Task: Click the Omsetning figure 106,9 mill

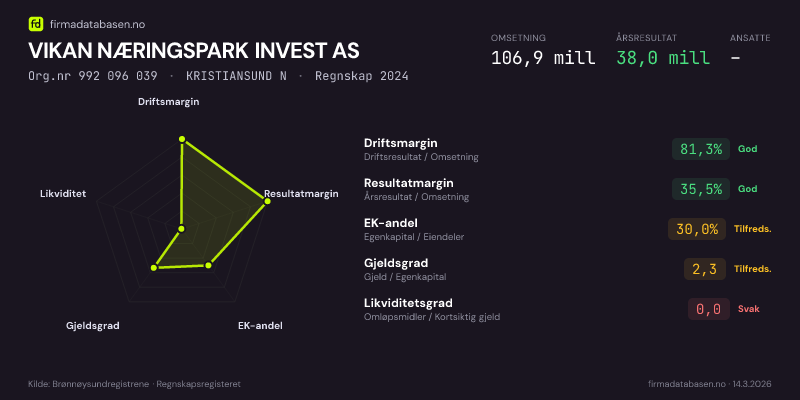Action: coord(543,58)
